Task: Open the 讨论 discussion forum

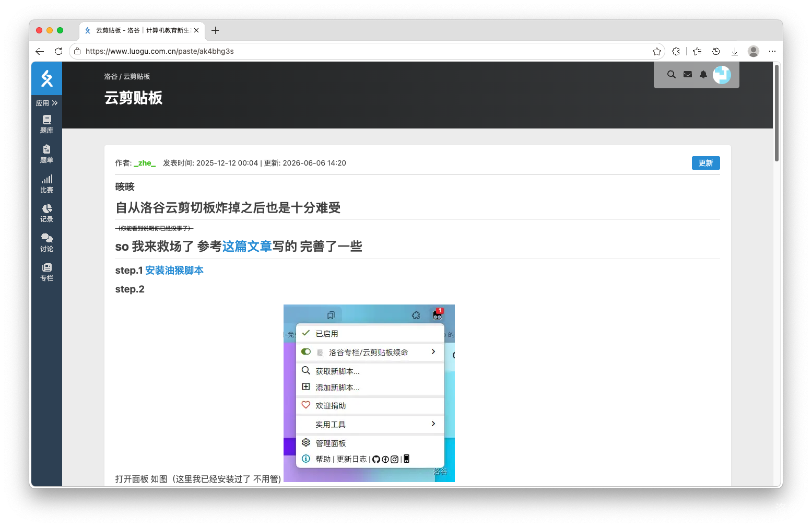Action: [x=47, y=243]
